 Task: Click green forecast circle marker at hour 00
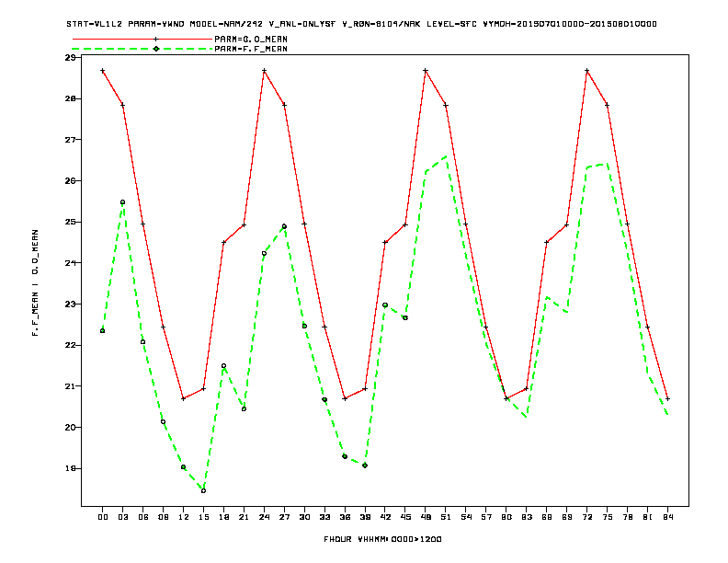pyautogui.click(x=103, y=331)
